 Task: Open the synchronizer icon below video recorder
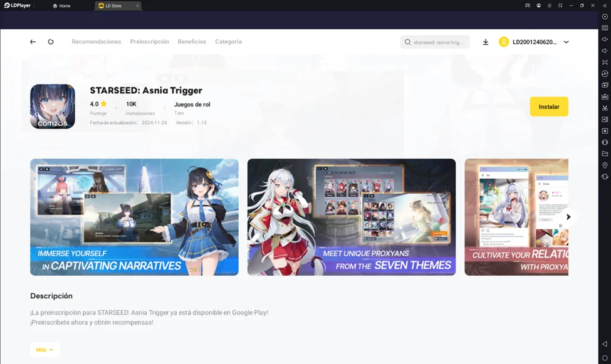tap(605, 131)
